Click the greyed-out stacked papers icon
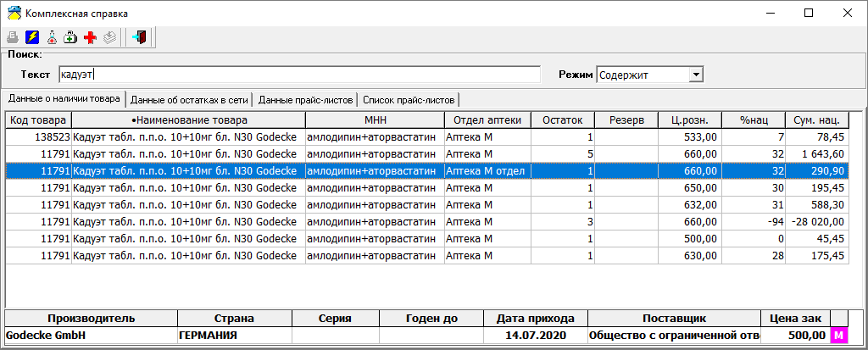This screenshot has height=350, width=868. [x=109, y=37]
